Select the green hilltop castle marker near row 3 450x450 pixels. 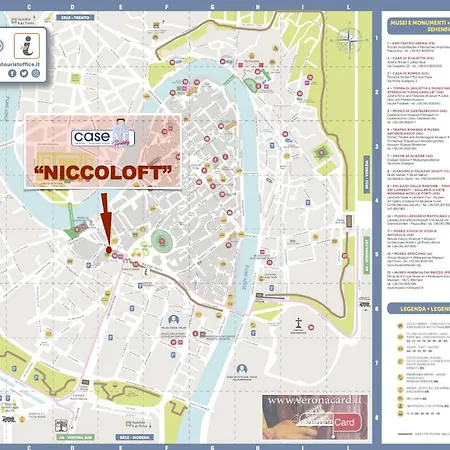[x=321, y=153]
